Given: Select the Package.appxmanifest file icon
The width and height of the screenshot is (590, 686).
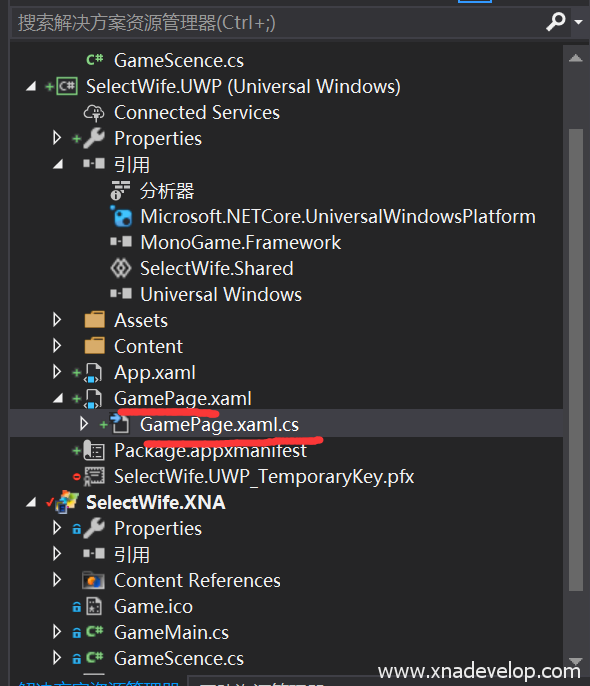Looking at the screenshot, I should tap(94, 450).
